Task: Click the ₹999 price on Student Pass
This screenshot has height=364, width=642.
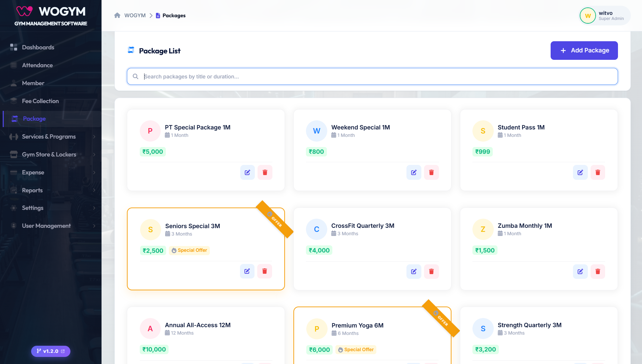Action: [x=483, y=152]
